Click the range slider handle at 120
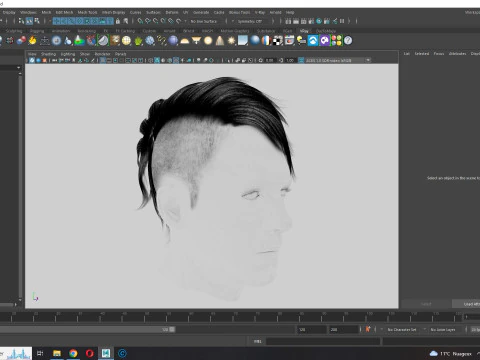 (x=172, y=330)
